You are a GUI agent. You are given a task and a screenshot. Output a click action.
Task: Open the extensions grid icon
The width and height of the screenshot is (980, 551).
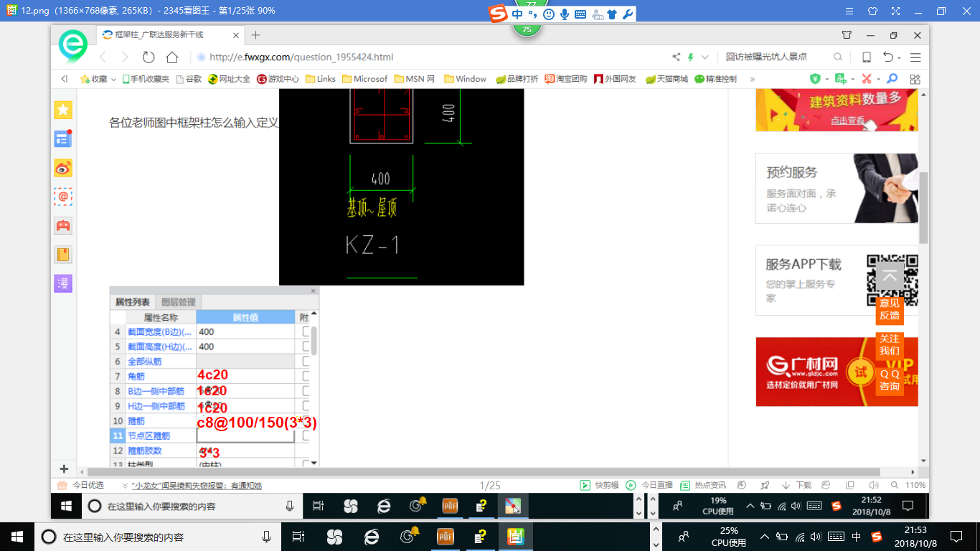coord(915,79)
